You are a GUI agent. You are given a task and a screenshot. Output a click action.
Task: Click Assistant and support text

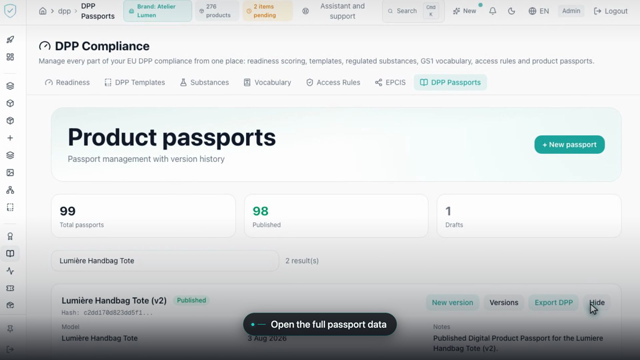tap(342, 11)
